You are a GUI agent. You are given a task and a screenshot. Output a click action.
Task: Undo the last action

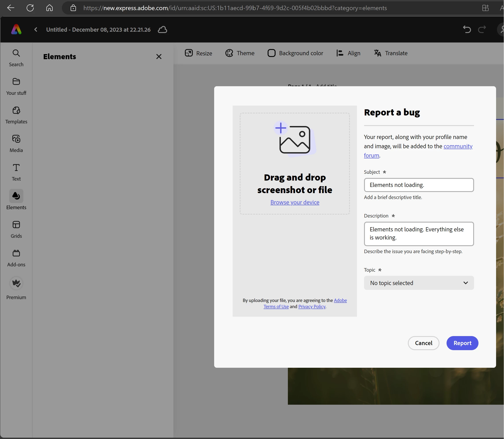pyautogui.click(x=467, y=29)
